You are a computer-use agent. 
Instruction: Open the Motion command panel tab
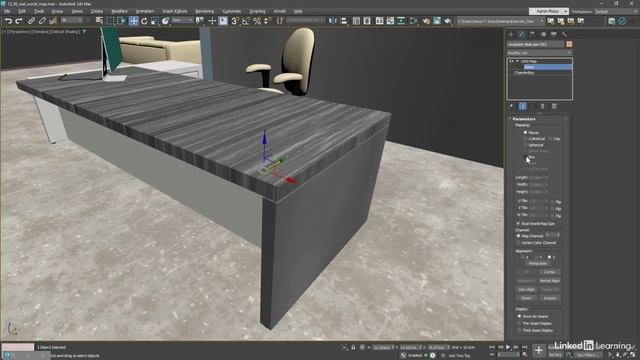point(543,34)
